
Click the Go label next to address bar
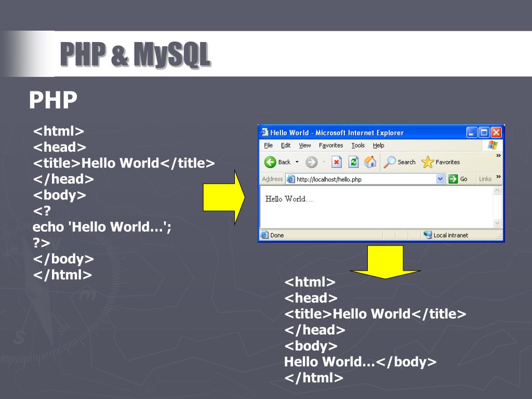tap(463, 179)
